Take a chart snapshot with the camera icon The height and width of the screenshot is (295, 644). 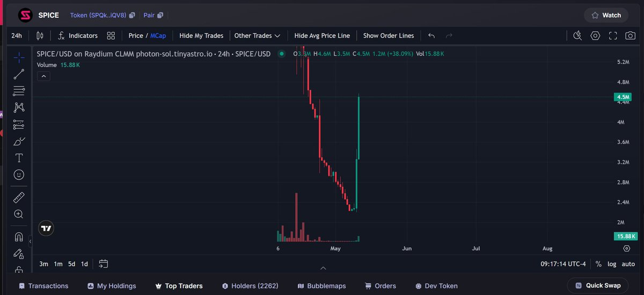point(630,35)
